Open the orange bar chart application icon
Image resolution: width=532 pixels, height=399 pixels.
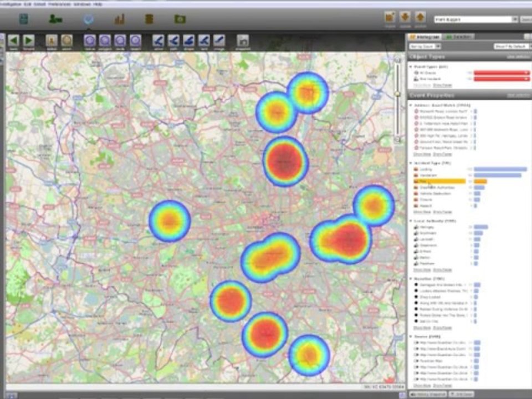pyautogui.click(x=119, y=19)
